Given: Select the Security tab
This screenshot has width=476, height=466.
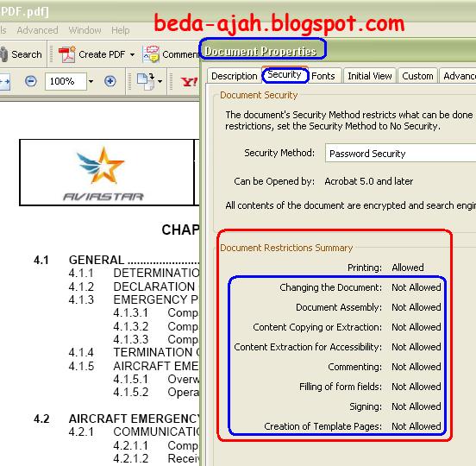Looking at the screenshot, I should coord(285,74).
